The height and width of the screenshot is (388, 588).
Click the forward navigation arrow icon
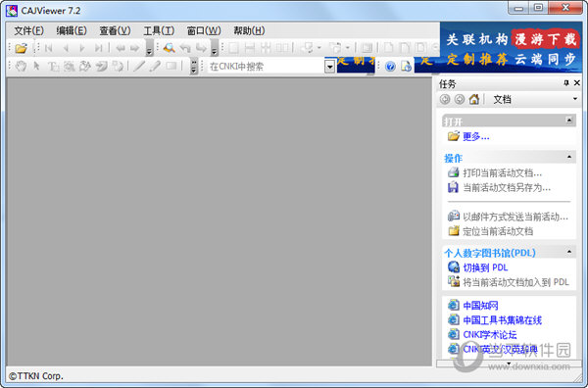pyautogui.click(x=134, y=48)
